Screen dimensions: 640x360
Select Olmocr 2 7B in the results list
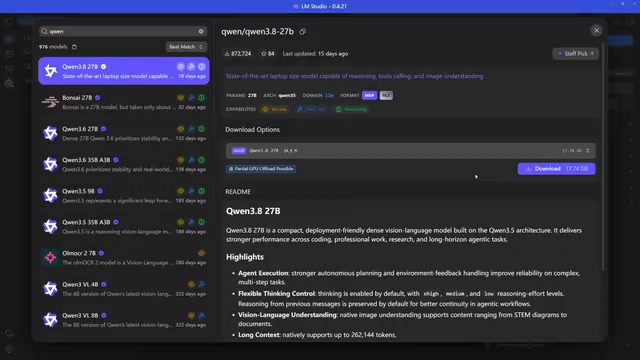(124, 258)
